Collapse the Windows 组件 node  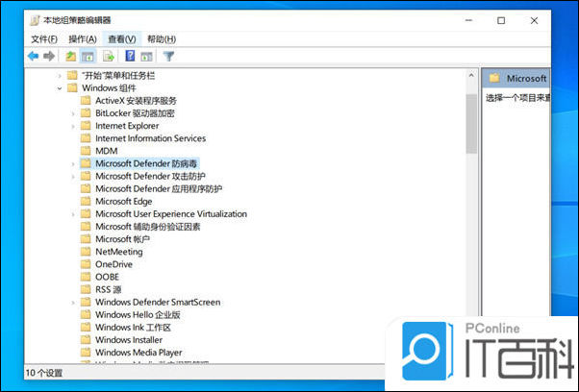[60, 88]
